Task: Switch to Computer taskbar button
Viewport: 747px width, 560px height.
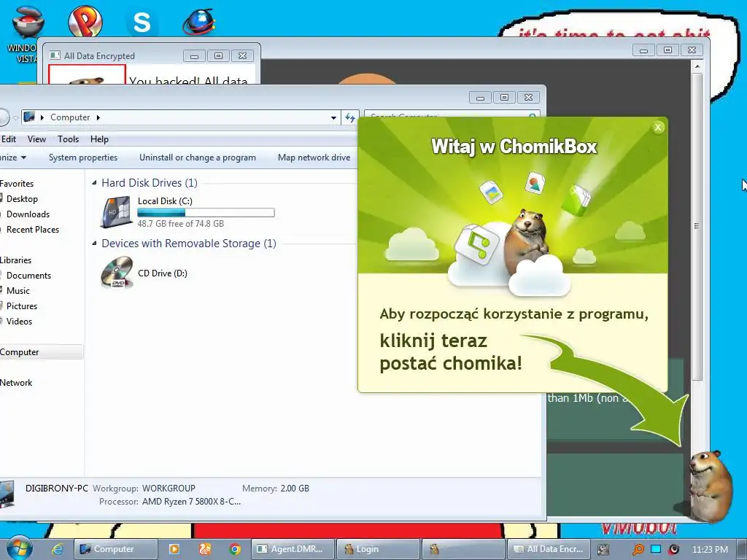Action: pos(116,549)
